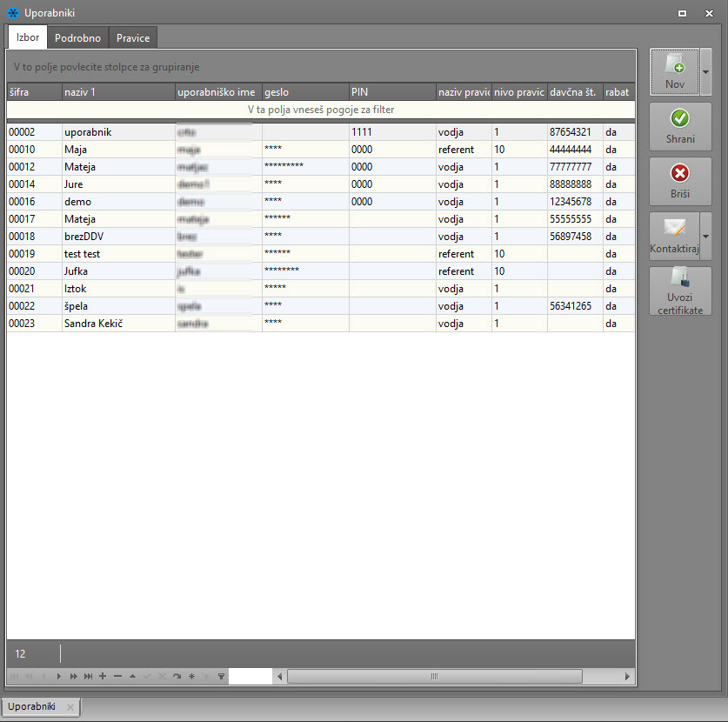Select the Izbor tab
This screenshot has width=728, height=722.
pyautogui.click(x=28, y=37)
